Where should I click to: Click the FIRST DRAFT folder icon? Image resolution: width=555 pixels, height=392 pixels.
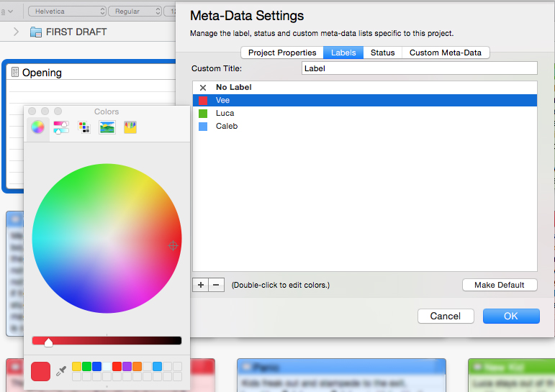36,32
